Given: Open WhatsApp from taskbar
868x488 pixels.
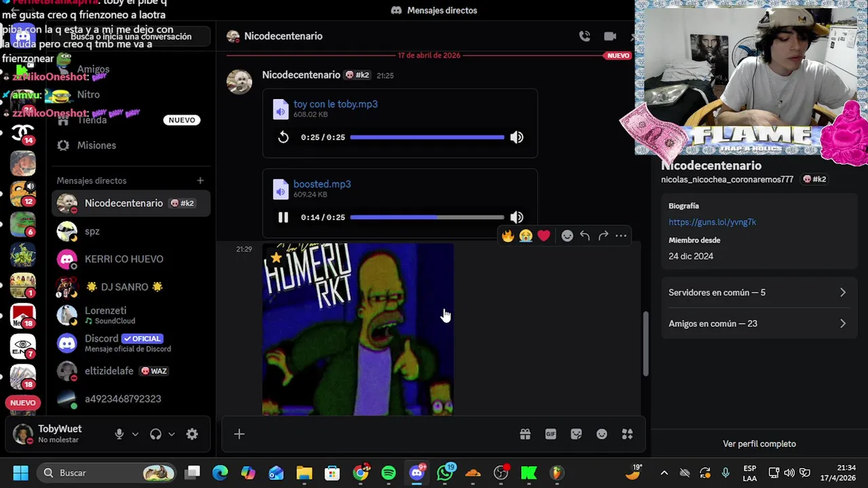Looking at the screenshot, I should pyautogui.click(x=445, y=473).
